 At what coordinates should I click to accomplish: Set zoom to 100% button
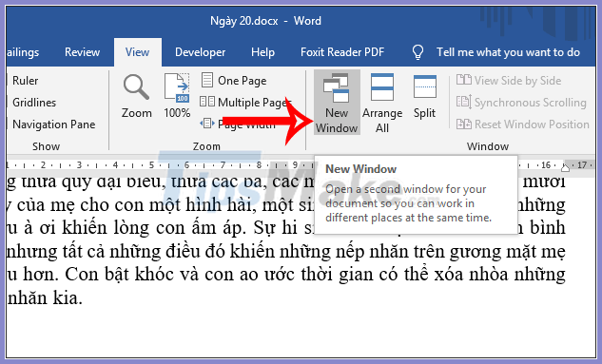click(x=177, y=96)
